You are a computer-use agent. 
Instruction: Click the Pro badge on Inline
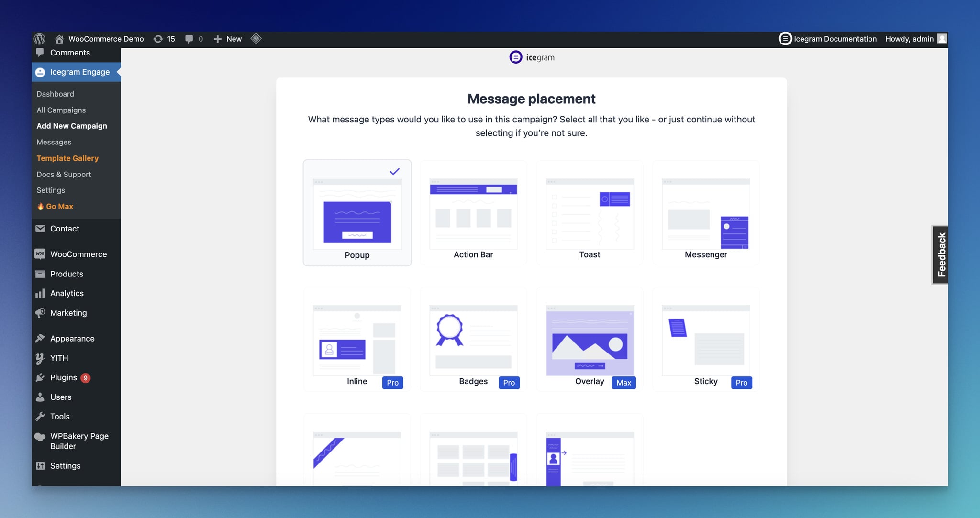(392, 383)
